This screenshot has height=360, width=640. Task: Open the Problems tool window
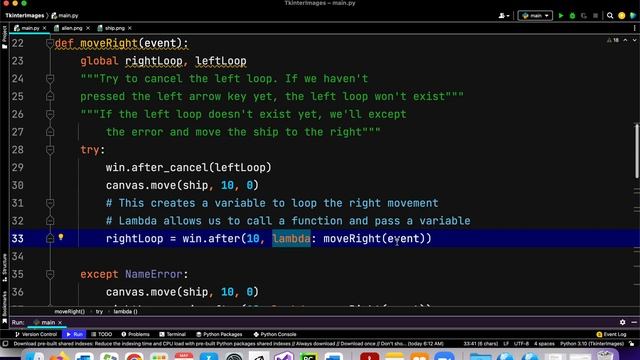[x=136, y=334]
